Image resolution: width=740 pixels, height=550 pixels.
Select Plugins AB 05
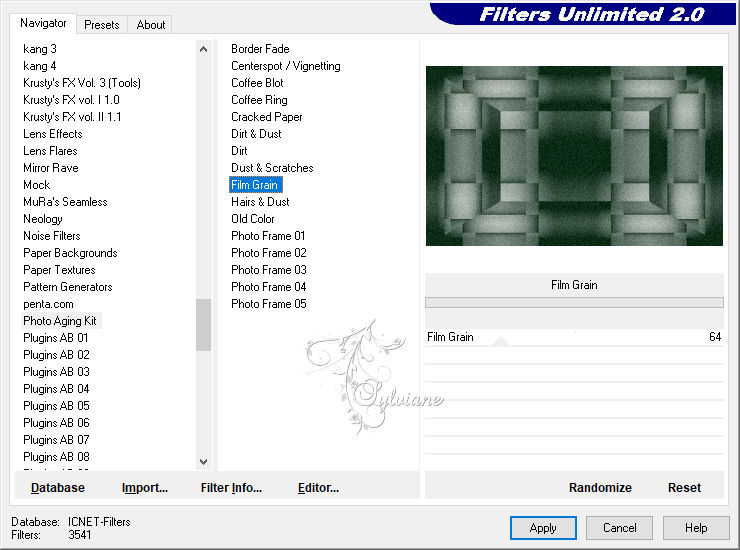coord(56,406)
